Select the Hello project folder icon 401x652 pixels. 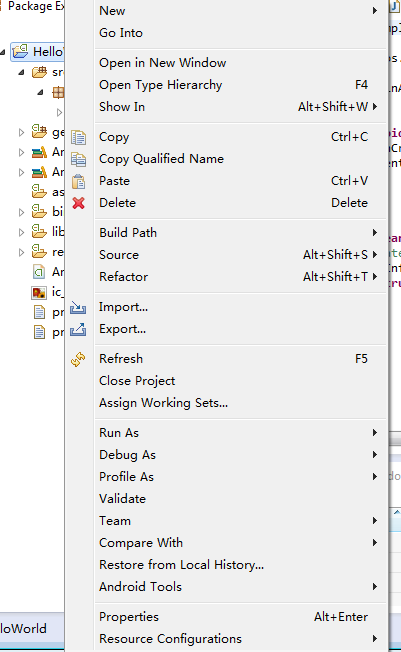click(20, 52)
